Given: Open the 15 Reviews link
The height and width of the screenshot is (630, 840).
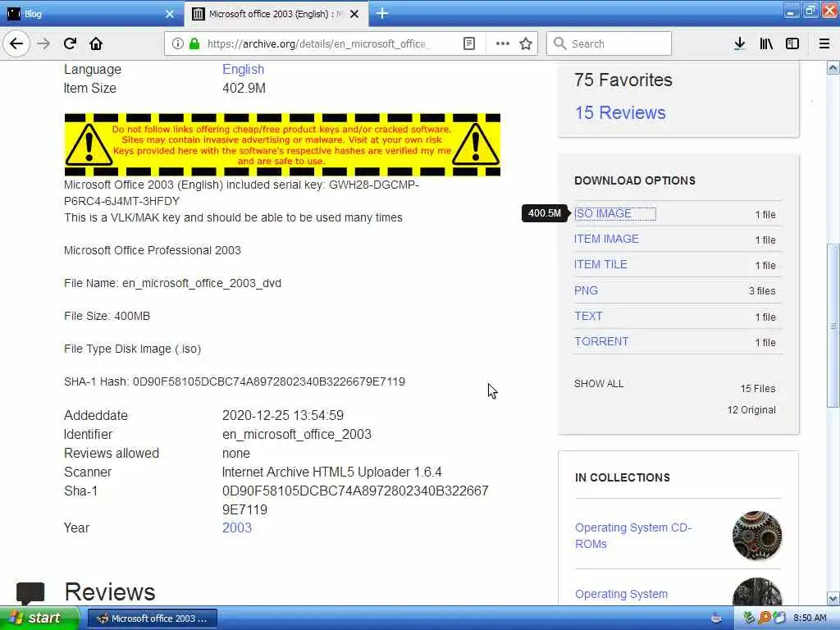Looking at the screenshot, I should 620,112.
